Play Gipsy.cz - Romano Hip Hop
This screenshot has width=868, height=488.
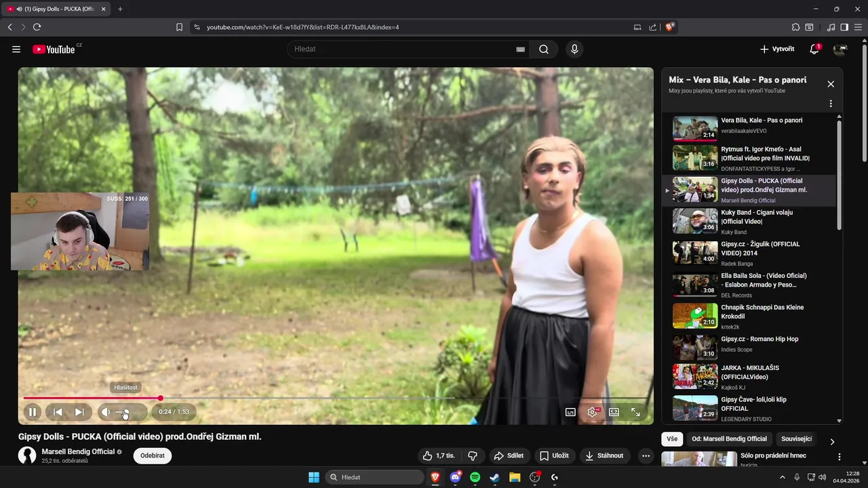(x=749, y=348)
